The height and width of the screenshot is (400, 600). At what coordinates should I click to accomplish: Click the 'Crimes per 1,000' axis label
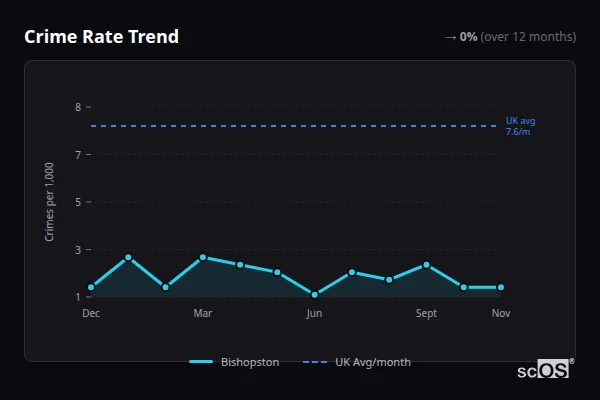[49, 202]
